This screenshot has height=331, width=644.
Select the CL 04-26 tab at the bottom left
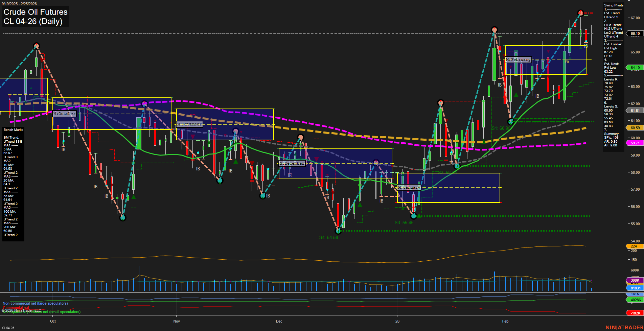click(7, 328)
